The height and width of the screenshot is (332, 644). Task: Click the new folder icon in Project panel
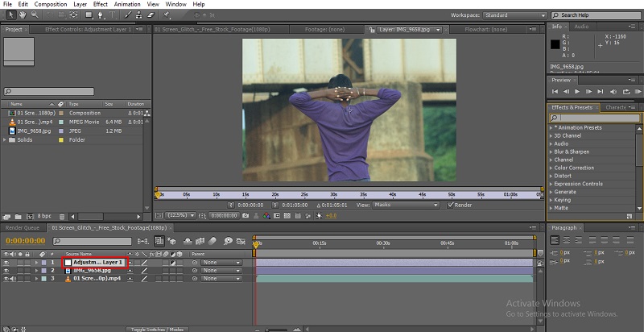[19, 216]
